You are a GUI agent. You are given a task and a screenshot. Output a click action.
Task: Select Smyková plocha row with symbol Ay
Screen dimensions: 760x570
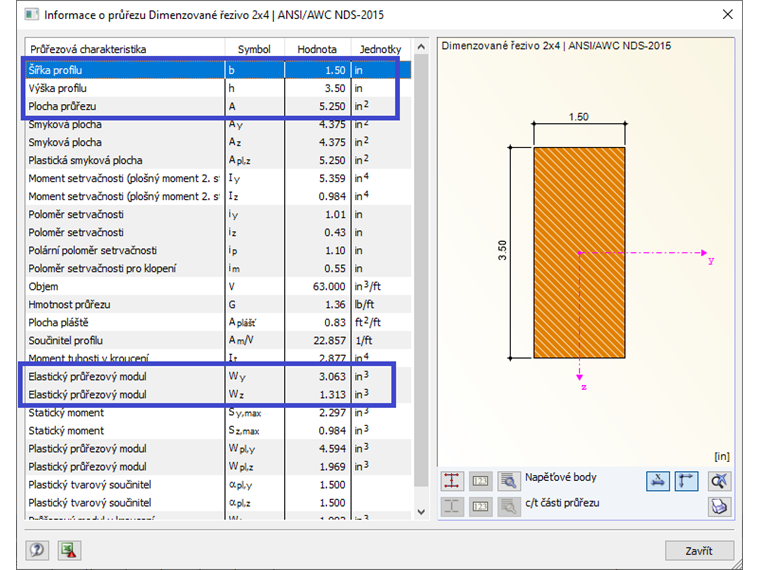[x=218, y=124]
